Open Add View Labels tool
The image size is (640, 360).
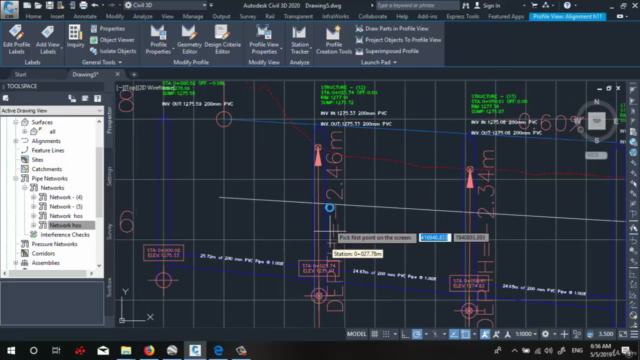click(x=48, y=40)
